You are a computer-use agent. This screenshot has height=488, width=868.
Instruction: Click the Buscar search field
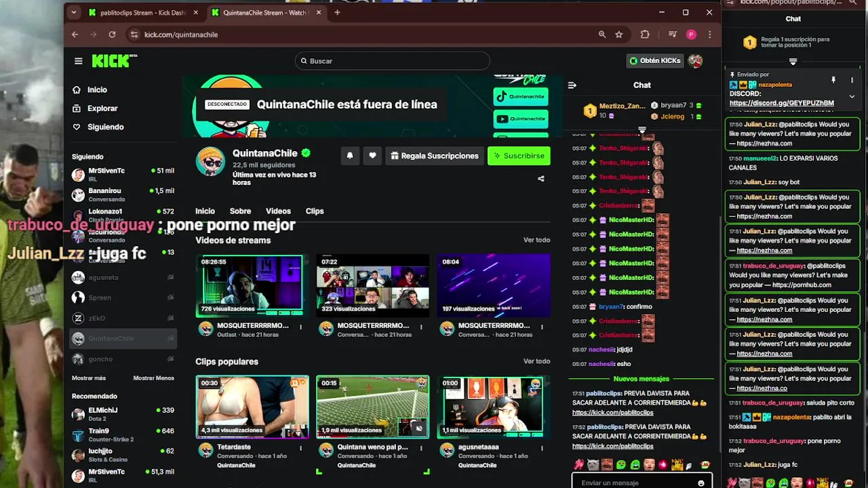point(393,61)
